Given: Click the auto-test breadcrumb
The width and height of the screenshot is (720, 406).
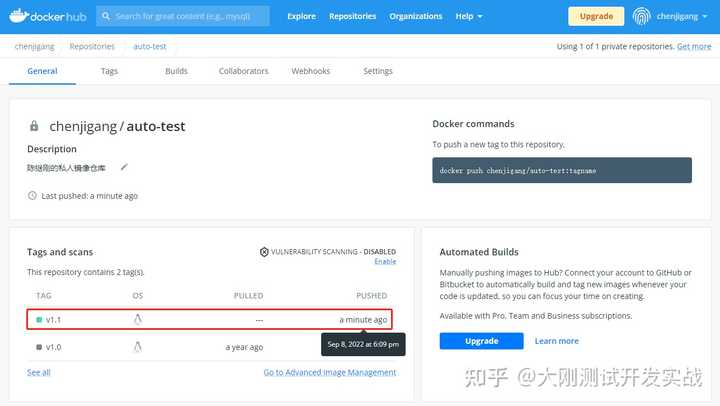Looking at the screenshot, I should [150, 46].
